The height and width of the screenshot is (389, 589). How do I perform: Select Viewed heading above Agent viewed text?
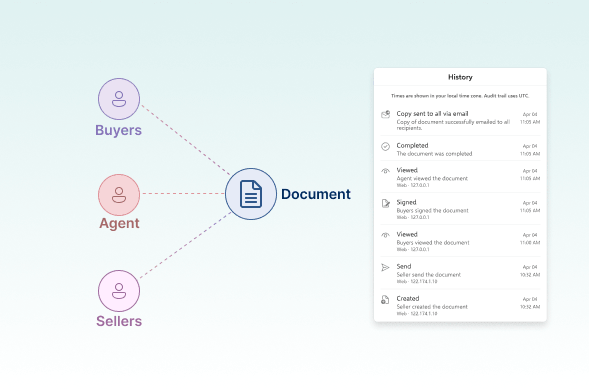point(407,170)
